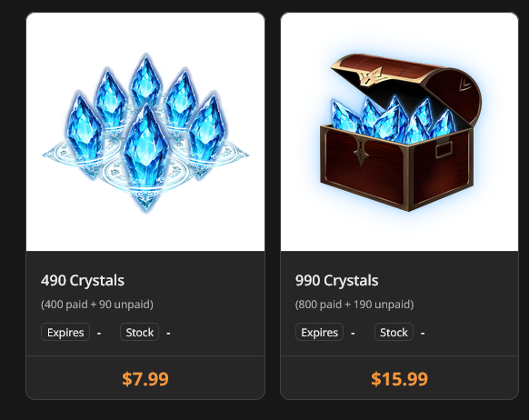Screen dimensions: 529x420
Task: Open the 490 Crystals product title
Action: click(x=83, y=280)
